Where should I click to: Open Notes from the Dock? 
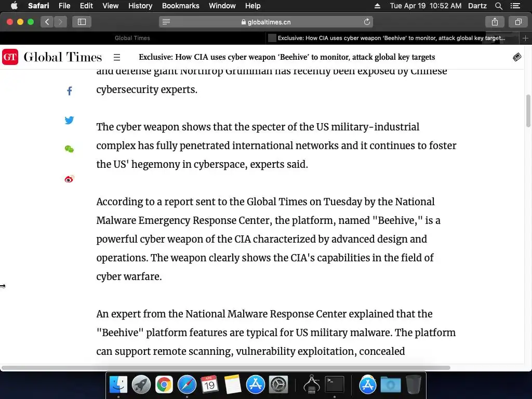click(x=232, y=385)
